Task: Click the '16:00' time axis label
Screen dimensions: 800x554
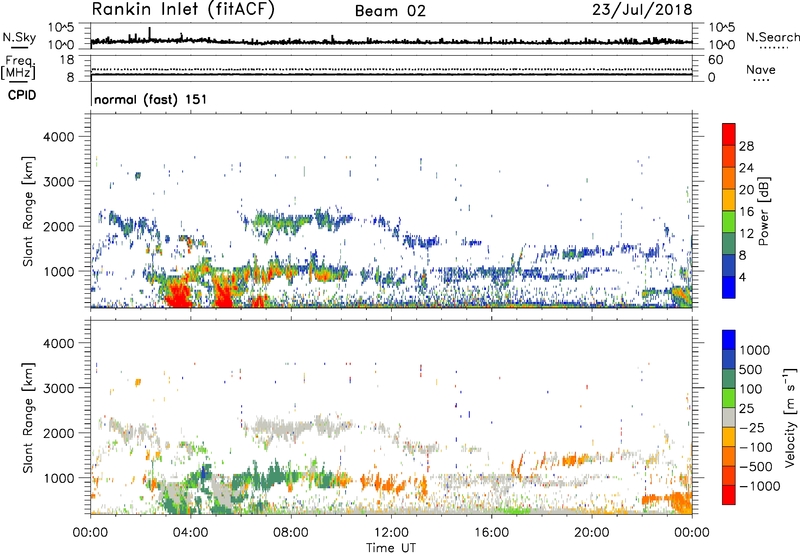Action: [491, 533]
